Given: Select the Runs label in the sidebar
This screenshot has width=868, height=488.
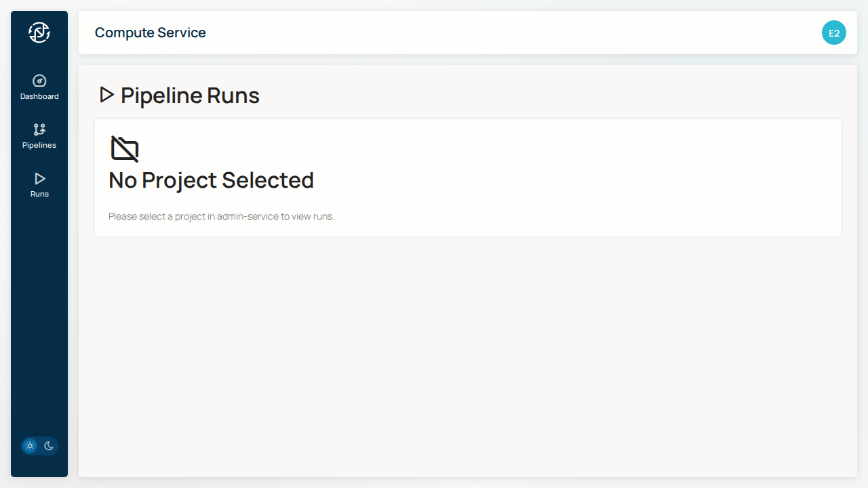Looking at the screenshot, I should [x=39, y=194].
